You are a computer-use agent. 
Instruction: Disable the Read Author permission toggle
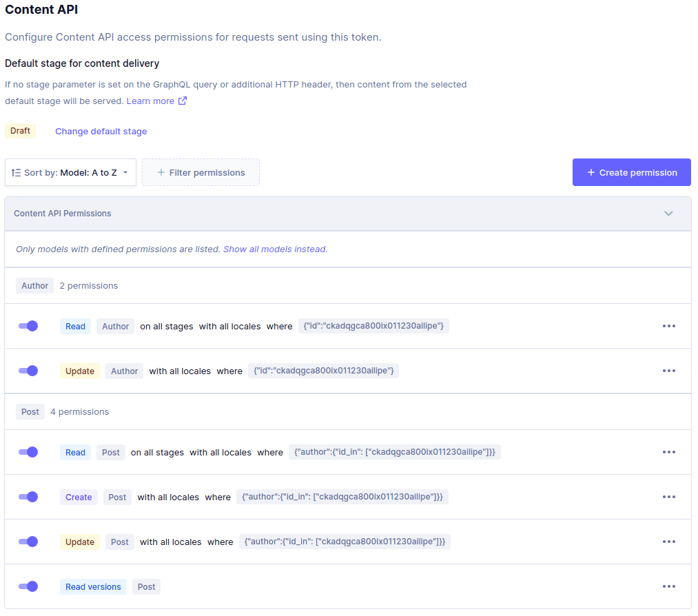coord(28,326)
